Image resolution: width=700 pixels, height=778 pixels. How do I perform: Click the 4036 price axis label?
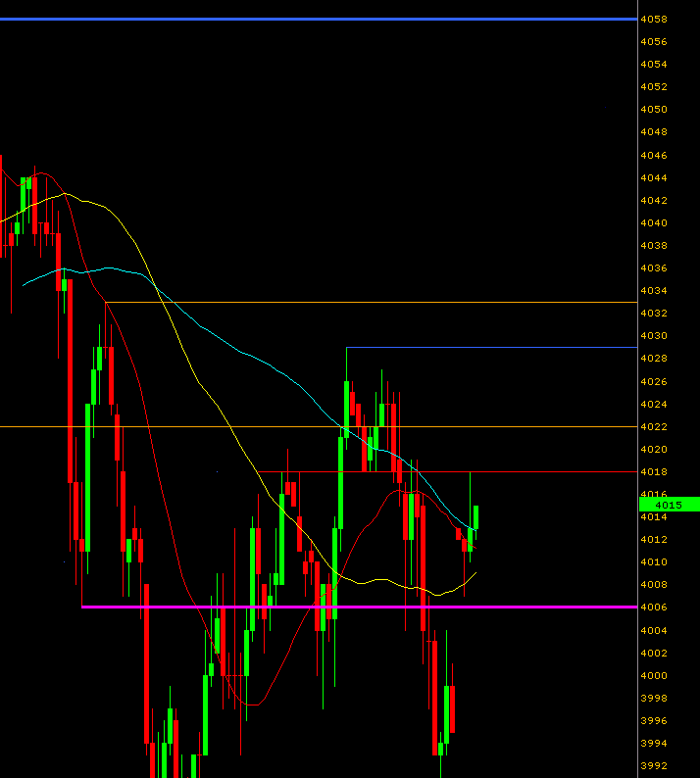coord(654,267)
